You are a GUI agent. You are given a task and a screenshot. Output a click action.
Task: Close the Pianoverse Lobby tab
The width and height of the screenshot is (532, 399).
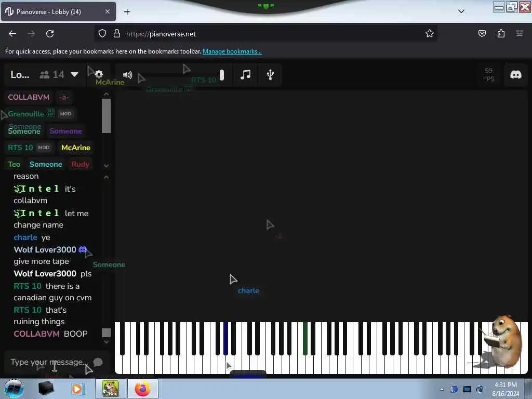pyautogui.click(x=108, y=11)
